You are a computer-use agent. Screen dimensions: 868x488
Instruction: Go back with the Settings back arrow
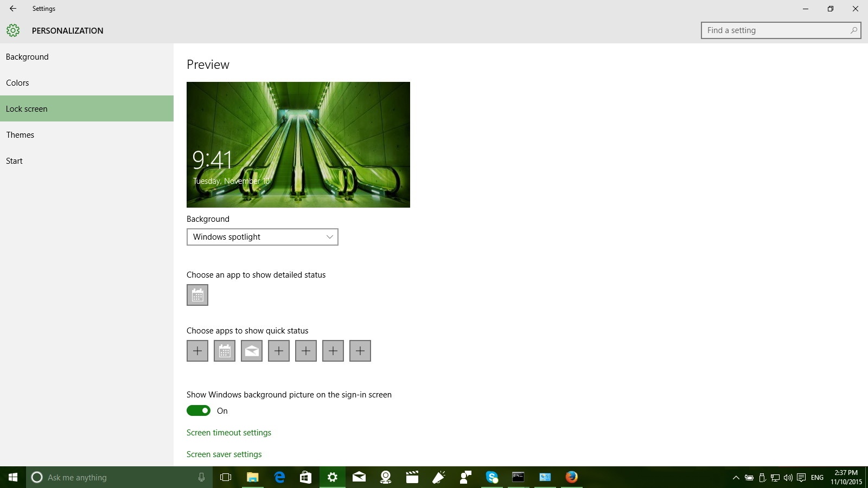(12, 9)
